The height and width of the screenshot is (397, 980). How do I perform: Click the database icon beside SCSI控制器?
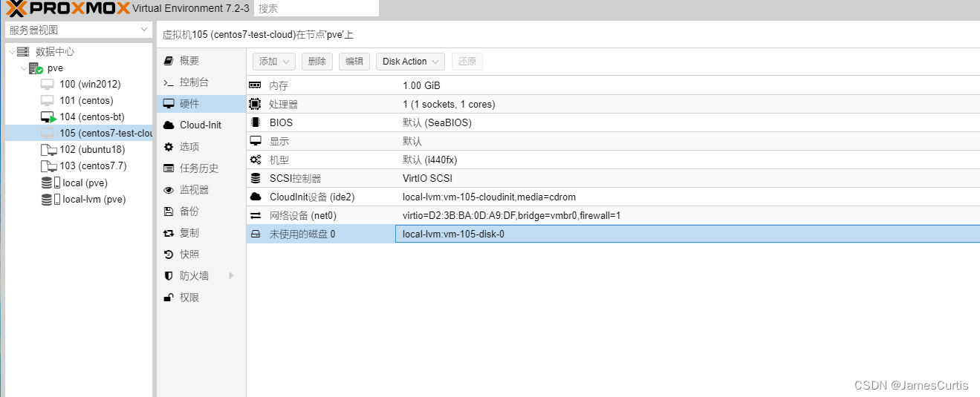click(x=256, y=178)
